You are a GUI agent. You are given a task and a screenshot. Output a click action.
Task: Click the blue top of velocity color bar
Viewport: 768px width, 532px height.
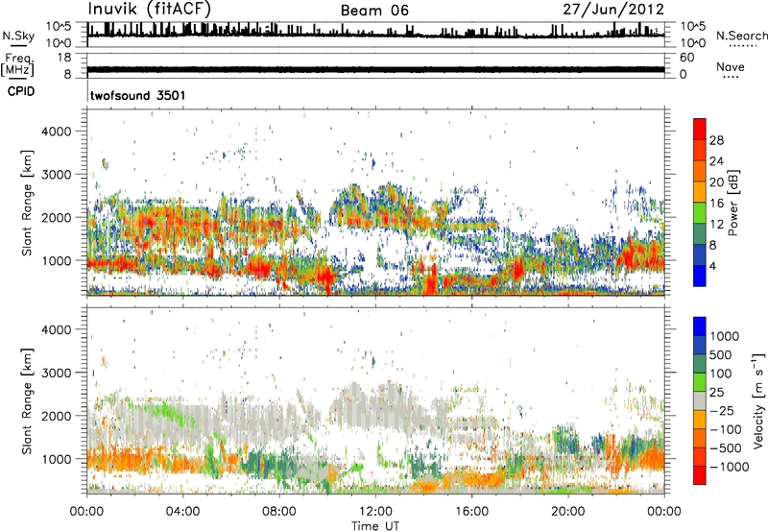point(700,326)
